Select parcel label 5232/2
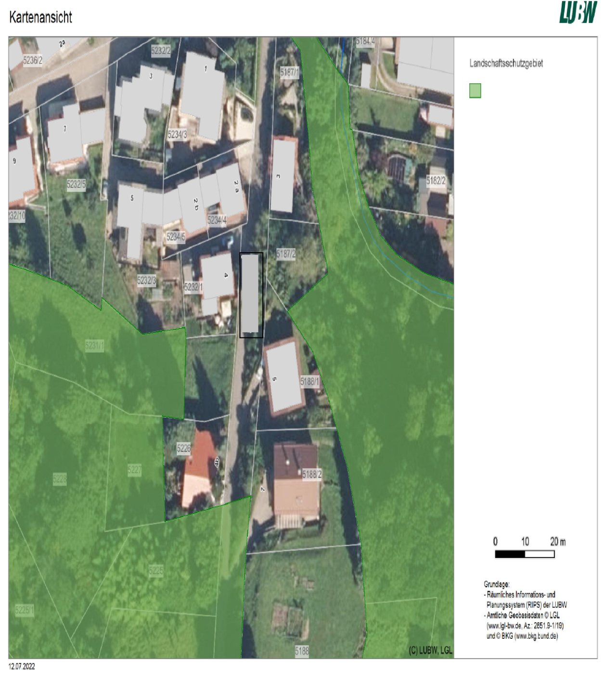Viewport: 616px width, 685px height. [x=160, y=51]
